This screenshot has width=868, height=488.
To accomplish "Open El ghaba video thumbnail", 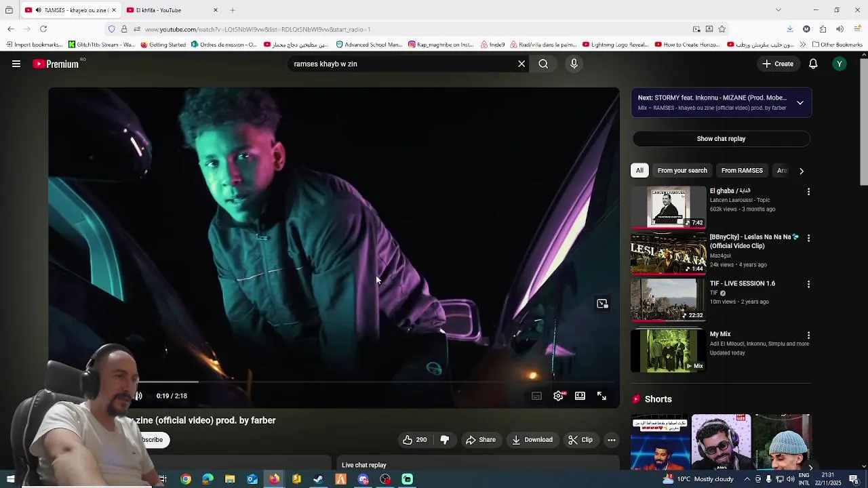I will pyautogui.click(x=669, y=207).
